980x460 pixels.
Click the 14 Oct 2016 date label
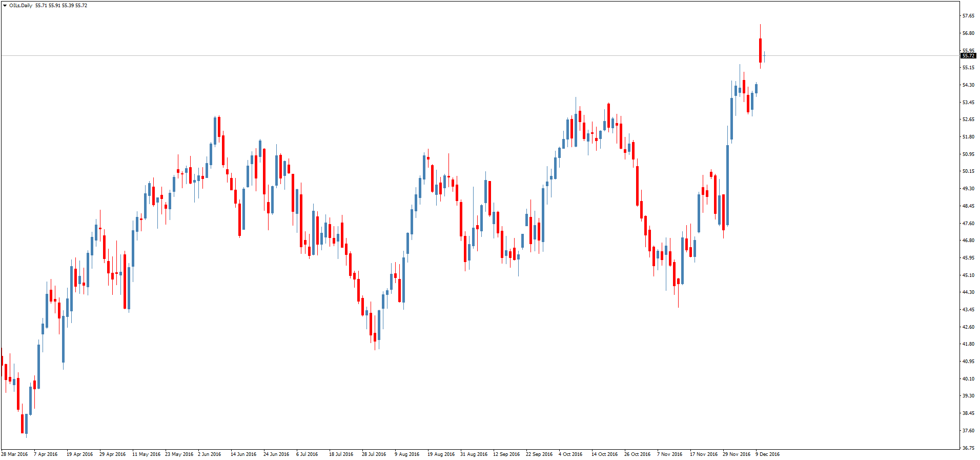pos(604,454)
